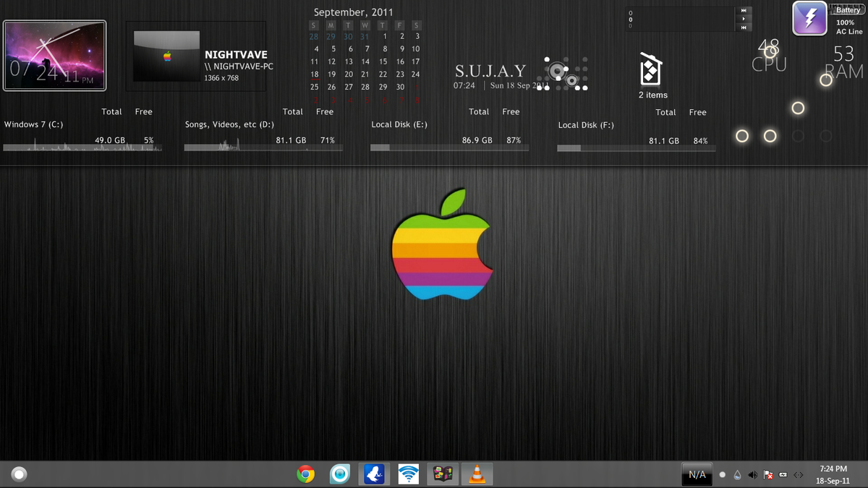Click the 5% free value for C:
Viewport: 868px width, 488px height.
(x=148, y=140)
